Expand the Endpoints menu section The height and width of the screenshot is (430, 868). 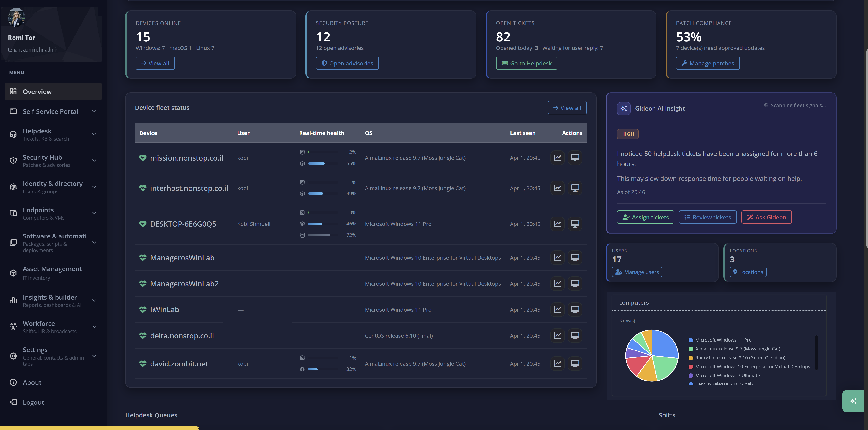pos(94,213)
